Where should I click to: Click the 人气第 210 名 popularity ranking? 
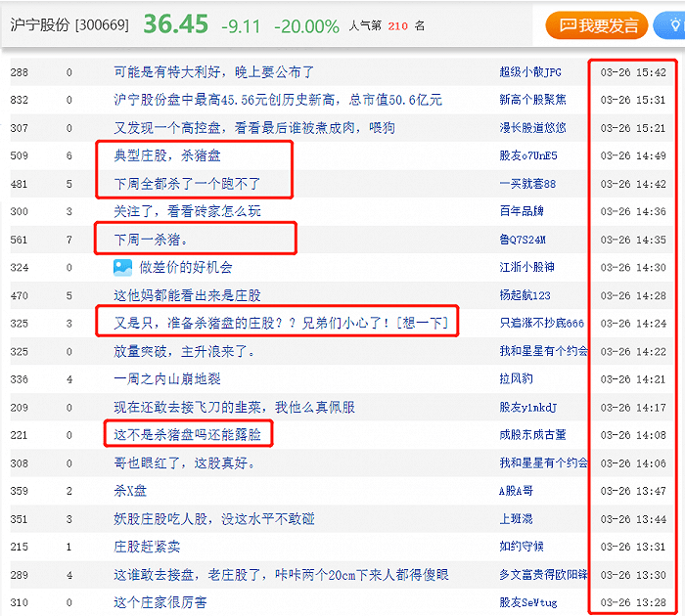[388, 26]
